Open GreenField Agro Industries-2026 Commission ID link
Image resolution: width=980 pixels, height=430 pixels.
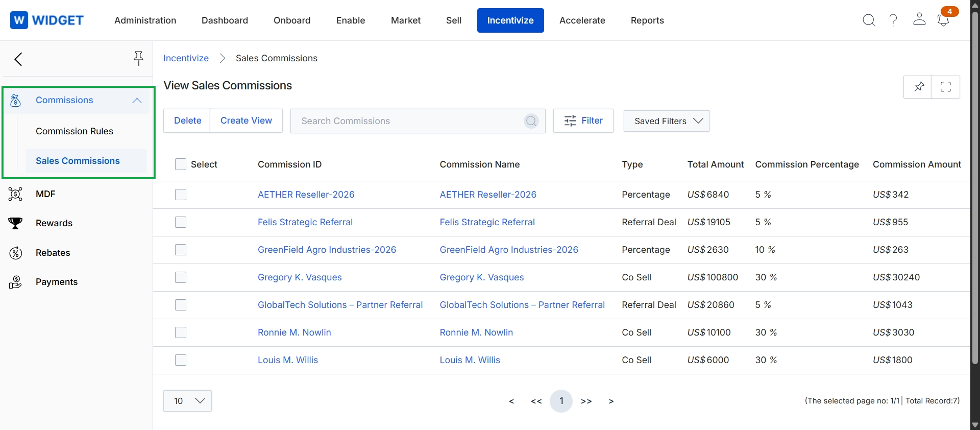tap(327, 250)
